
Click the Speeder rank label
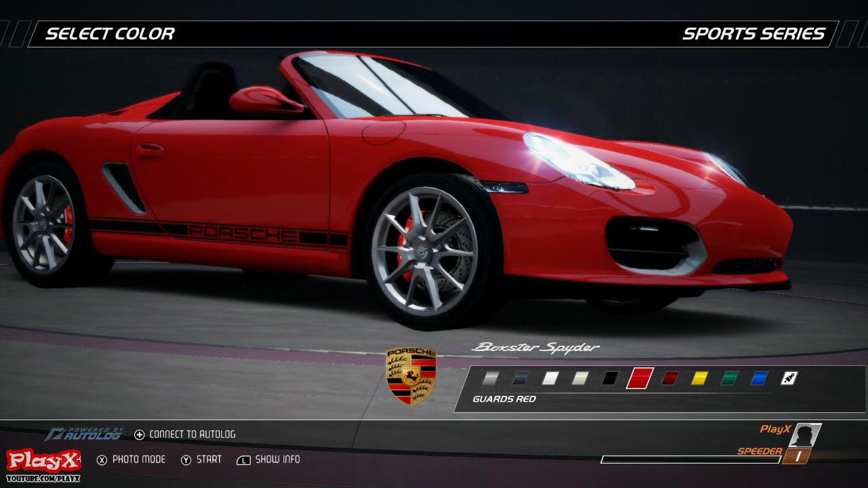point(759,451)
